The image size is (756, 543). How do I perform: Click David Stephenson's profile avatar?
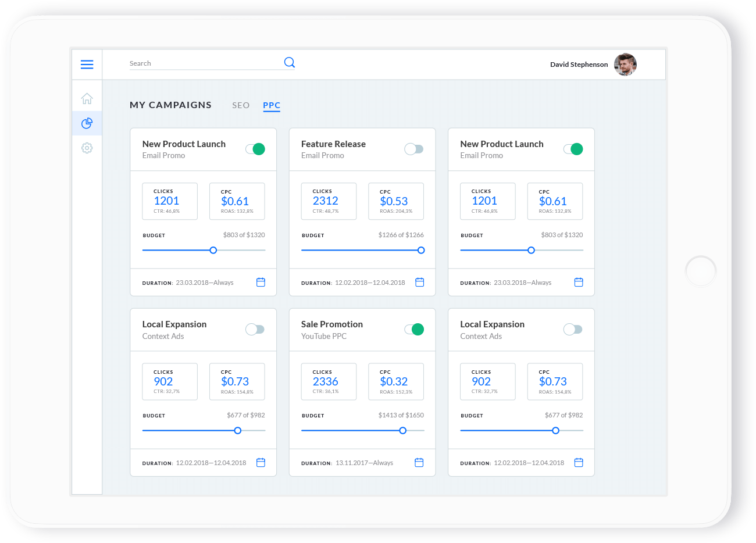pos(625,65)
